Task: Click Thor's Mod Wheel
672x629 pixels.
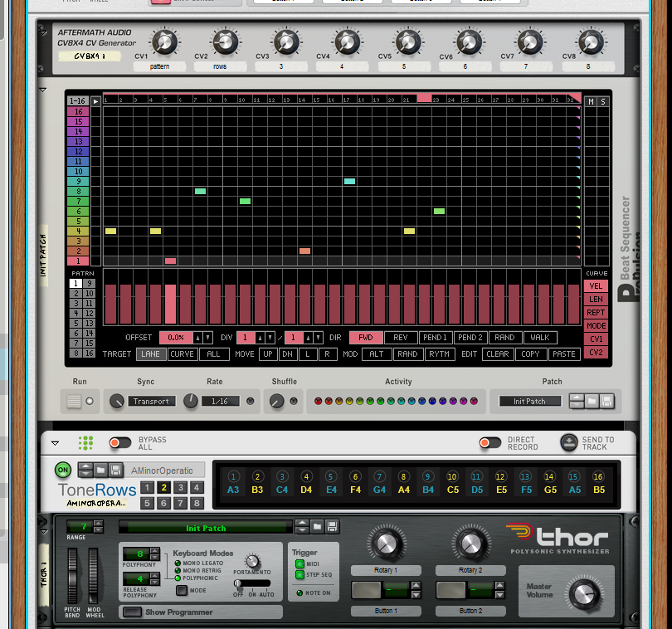Action: 93,576
